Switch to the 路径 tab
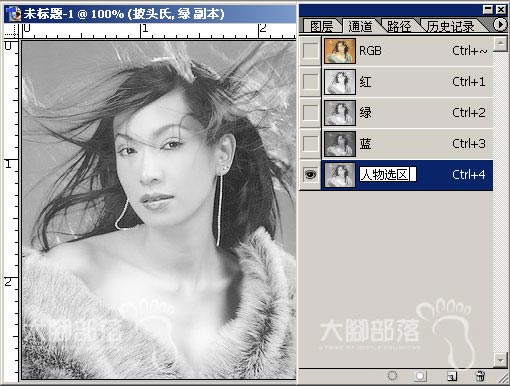 pyautogui.click(x=399, y=26)
